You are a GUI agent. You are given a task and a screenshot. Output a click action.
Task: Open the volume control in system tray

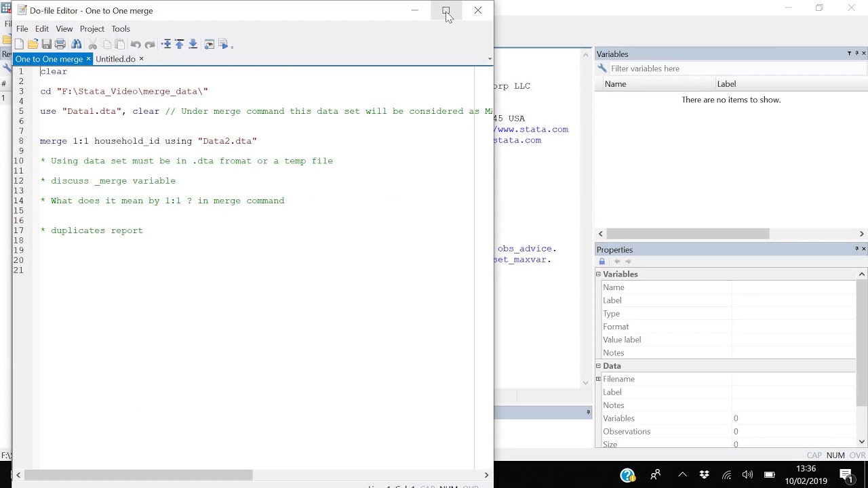[x=747, y=474]
